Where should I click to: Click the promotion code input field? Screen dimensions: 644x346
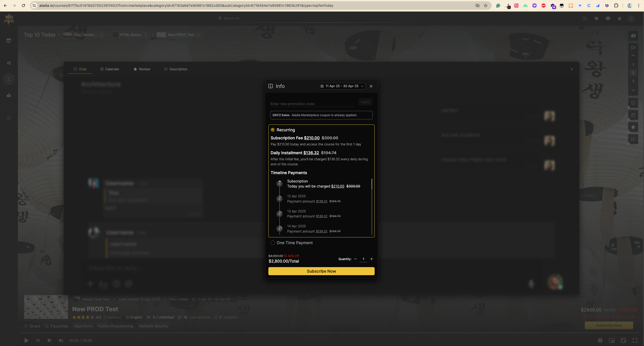pos(312,104)
